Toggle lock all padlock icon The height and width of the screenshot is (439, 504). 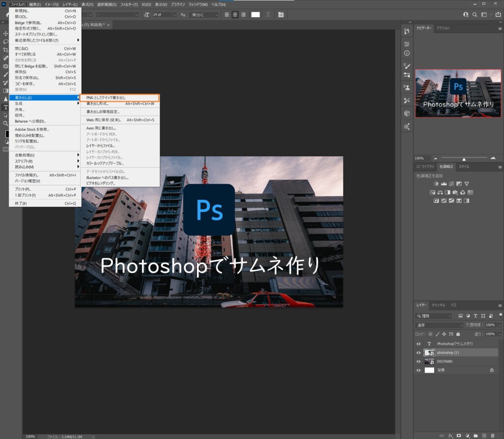click(x=458, y=334)
